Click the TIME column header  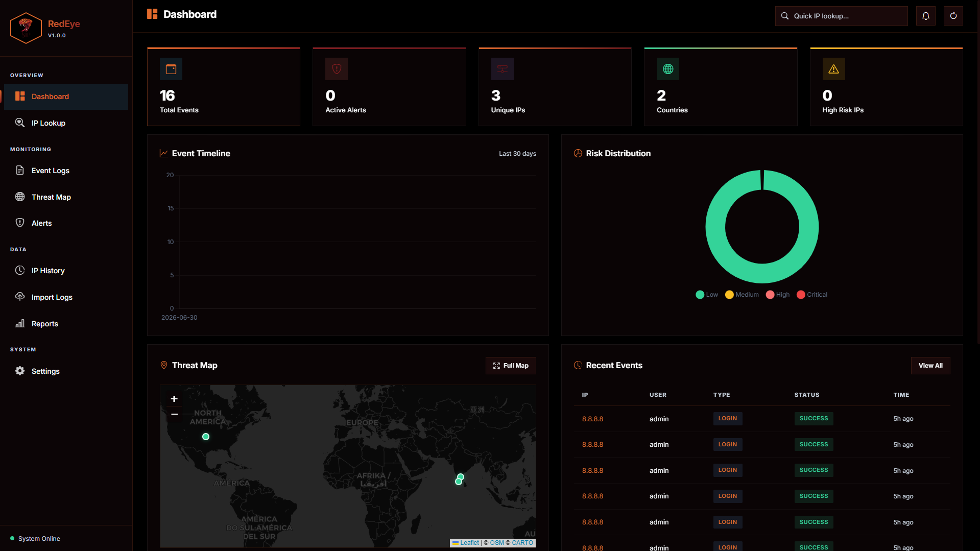(x=901, y=395)
